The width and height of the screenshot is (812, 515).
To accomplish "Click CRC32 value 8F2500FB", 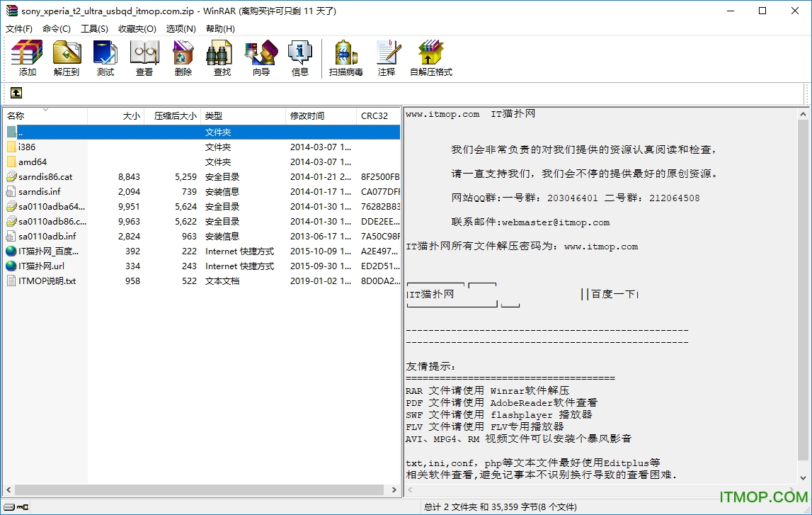I will pos(380,177).
